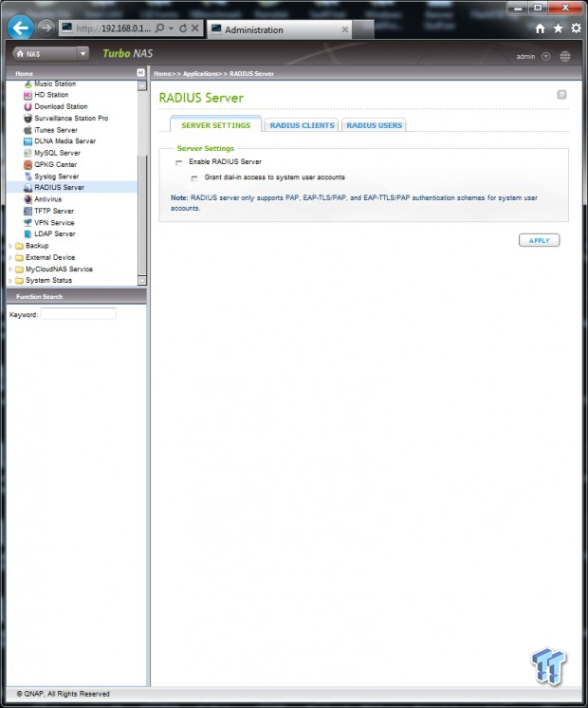Click sidebar vertical scrollbar thumb

[x=141, y=214]
